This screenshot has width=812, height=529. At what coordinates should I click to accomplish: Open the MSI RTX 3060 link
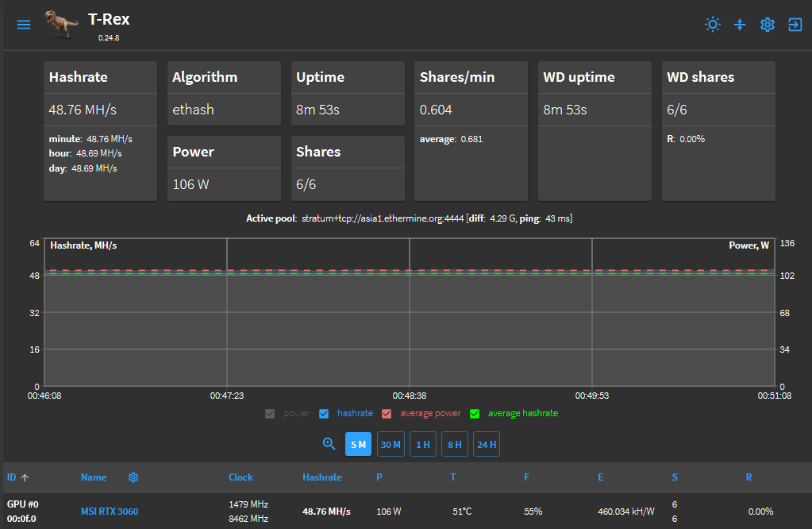[110, 512]
